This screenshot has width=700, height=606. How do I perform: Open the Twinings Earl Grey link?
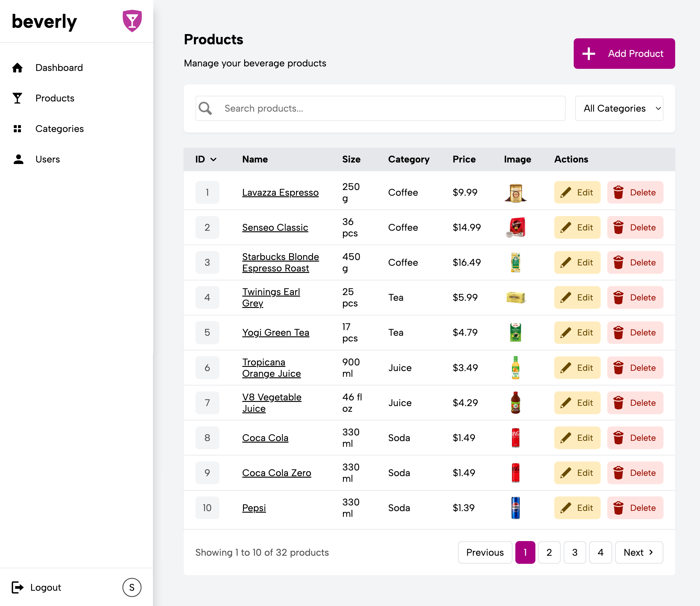click(x=271, y=297)
